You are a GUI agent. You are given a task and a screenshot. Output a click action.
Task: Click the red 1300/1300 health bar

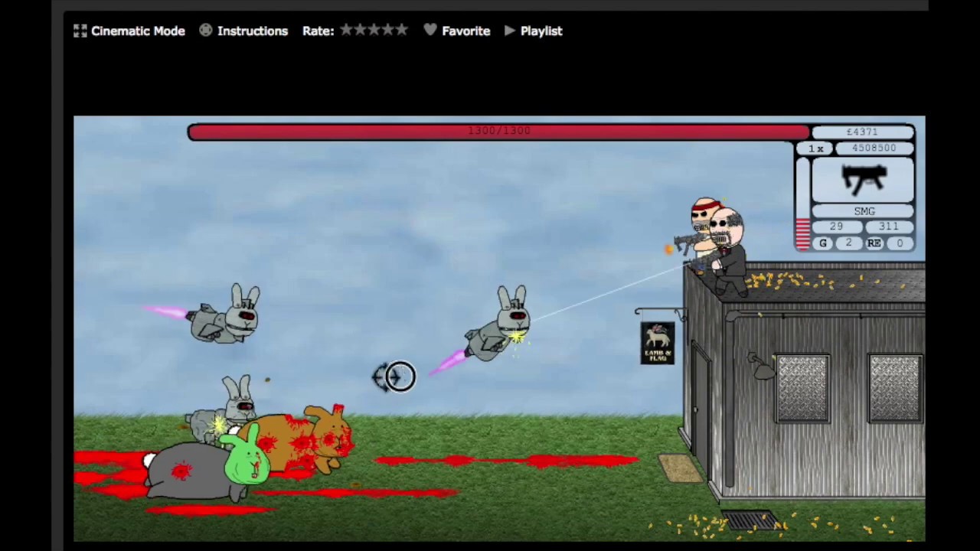click(498, 132)
